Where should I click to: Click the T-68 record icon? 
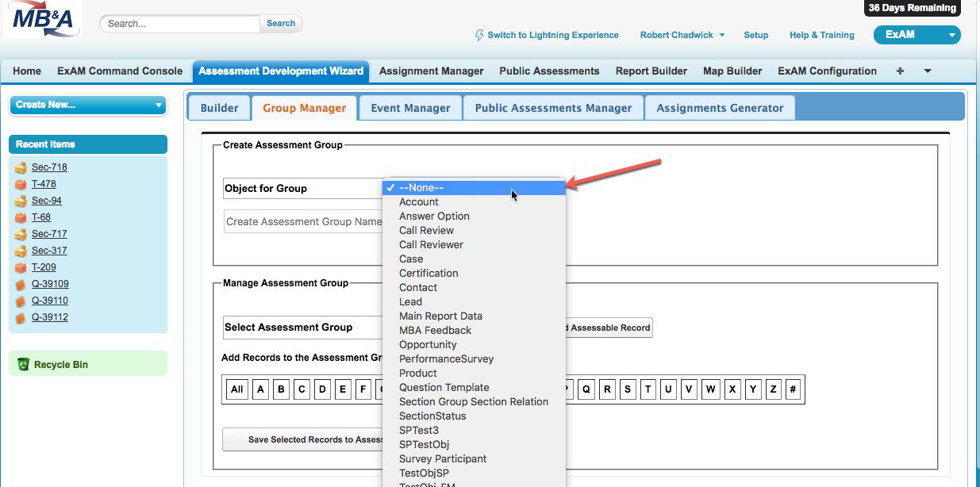click(21, 217)
